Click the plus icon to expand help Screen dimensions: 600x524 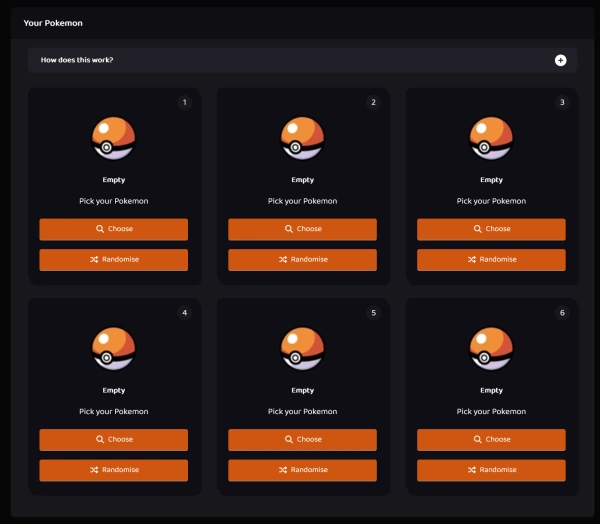pos(560,60)
